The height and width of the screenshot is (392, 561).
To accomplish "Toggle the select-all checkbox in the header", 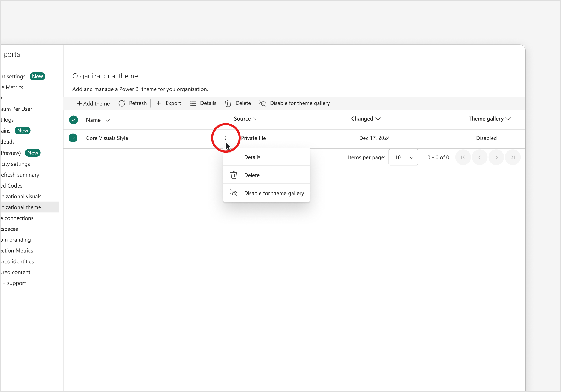I will pos(74,120).
